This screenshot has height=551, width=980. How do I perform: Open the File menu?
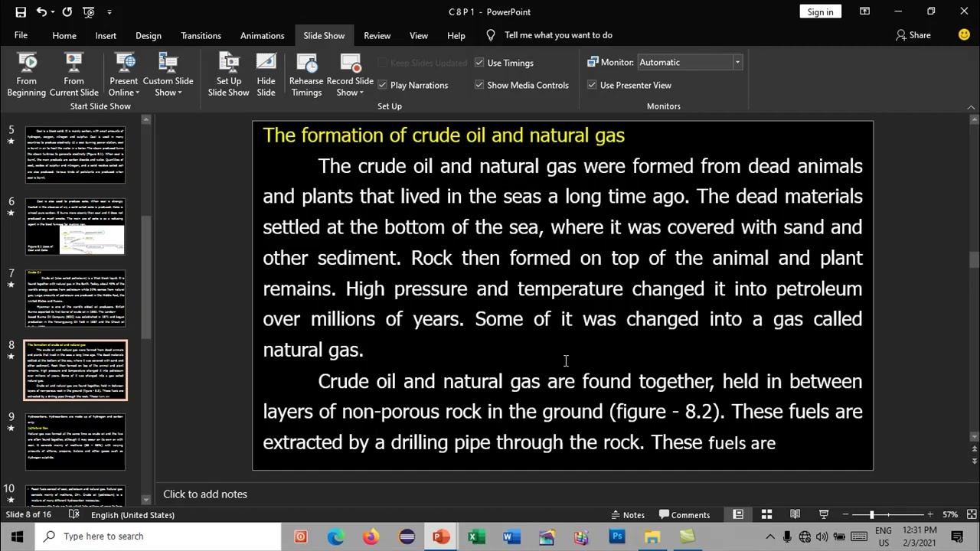point(21,35)
